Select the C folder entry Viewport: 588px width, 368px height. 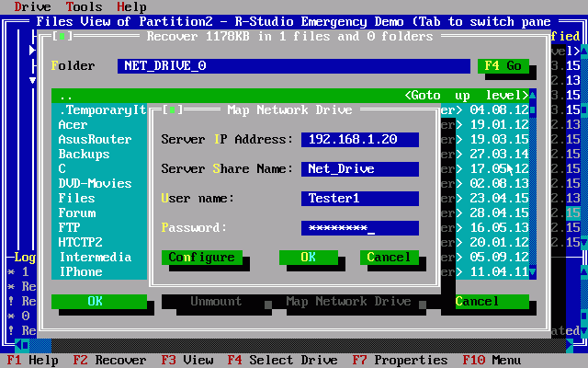[62, 169]
